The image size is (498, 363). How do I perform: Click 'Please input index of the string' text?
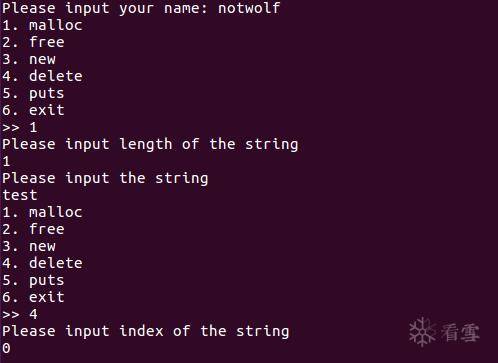pos(146,331)
